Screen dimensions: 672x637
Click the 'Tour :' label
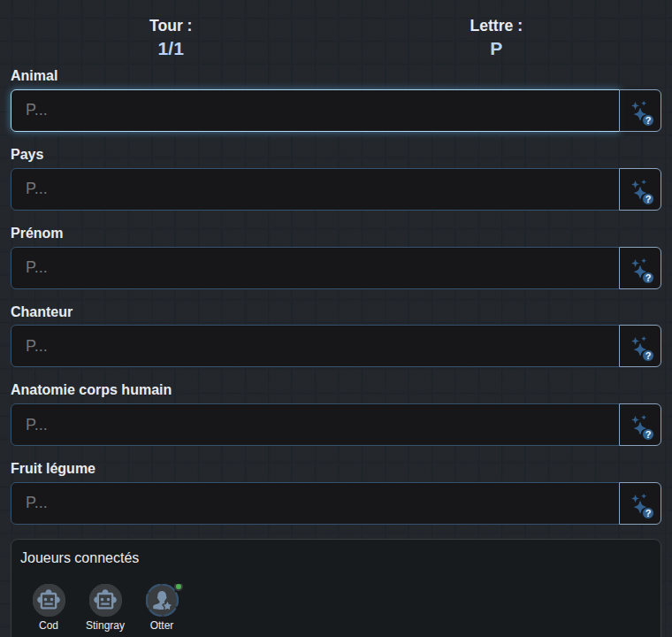click(171, 26)
